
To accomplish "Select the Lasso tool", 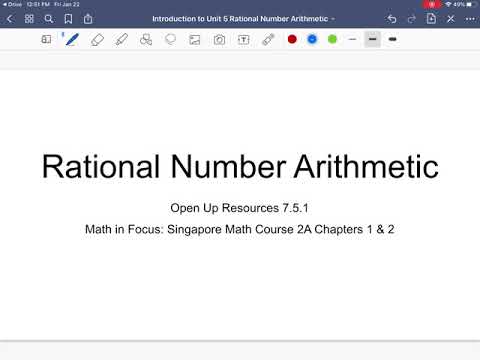I will [170, 39].
